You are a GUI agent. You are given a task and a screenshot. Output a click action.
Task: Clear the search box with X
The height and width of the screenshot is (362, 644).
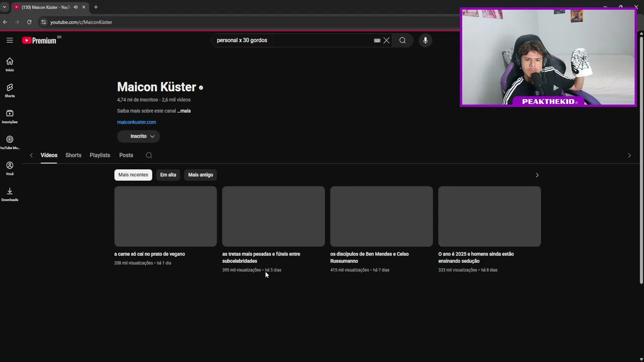coord(386,40)
